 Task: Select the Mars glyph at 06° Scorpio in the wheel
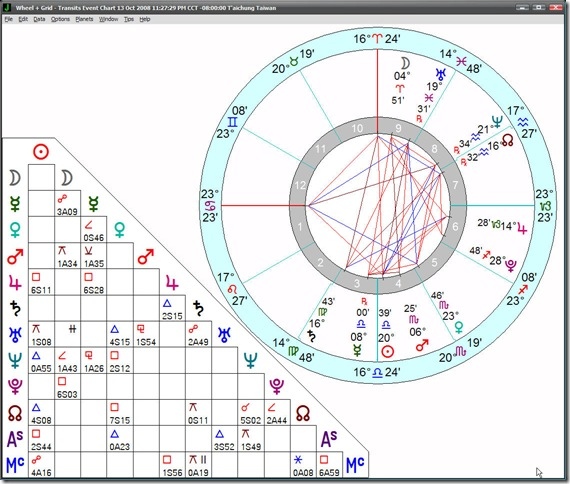[x=422, y=345]
